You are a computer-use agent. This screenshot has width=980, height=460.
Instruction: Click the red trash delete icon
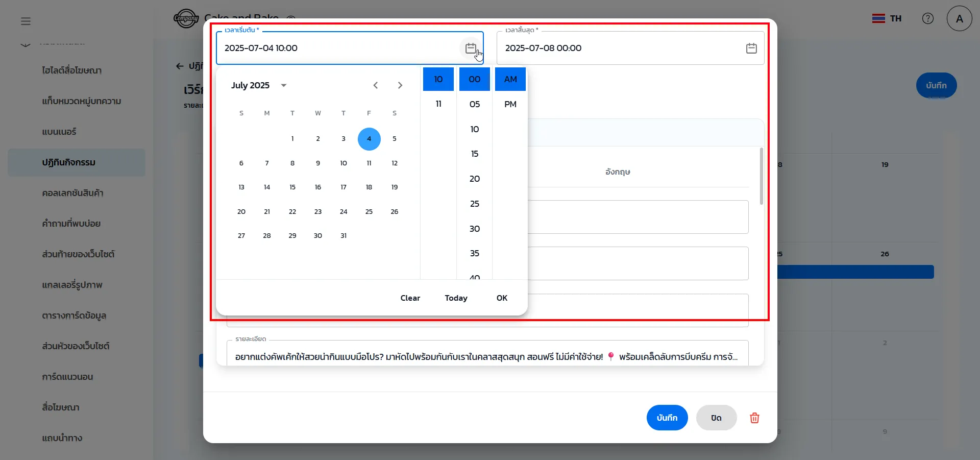point(754,418)
